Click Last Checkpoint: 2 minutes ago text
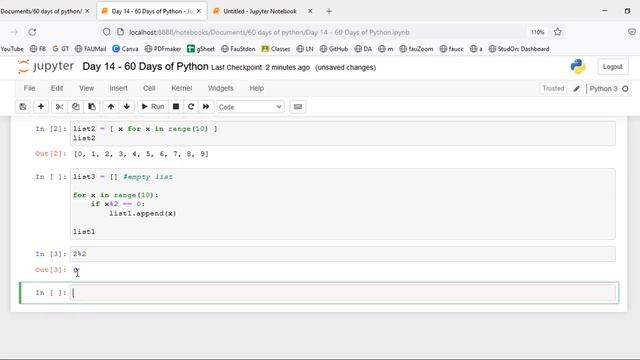 click(260, 67)
